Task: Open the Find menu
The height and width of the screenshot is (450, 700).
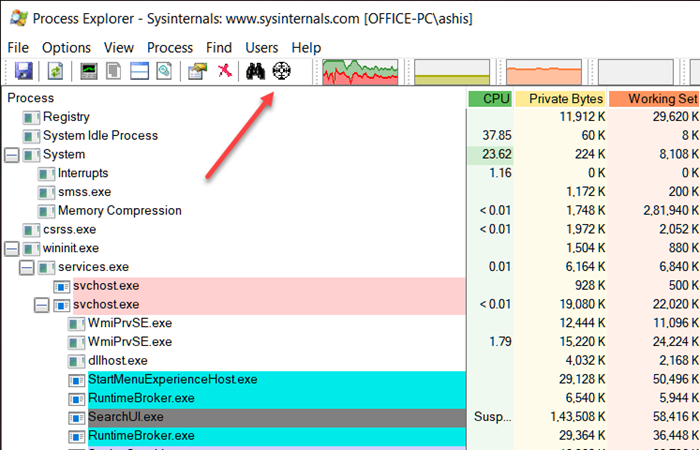Action: (x=219, y=47)
